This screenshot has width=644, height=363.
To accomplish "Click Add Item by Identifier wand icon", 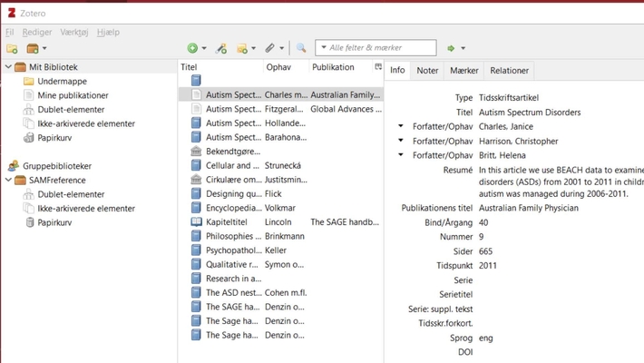I will click(221, 48).
